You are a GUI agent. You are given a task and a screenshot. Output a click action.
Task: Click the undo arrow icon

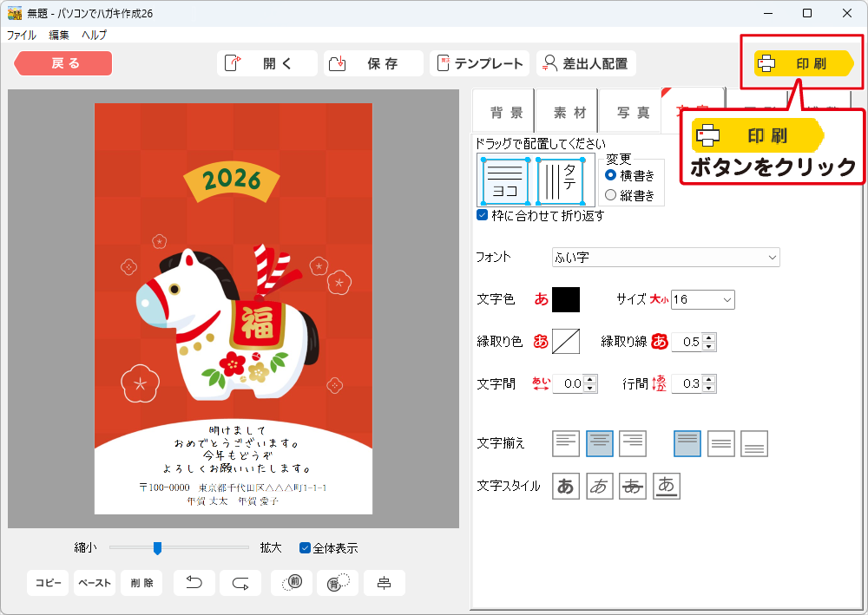click(194, 583)
